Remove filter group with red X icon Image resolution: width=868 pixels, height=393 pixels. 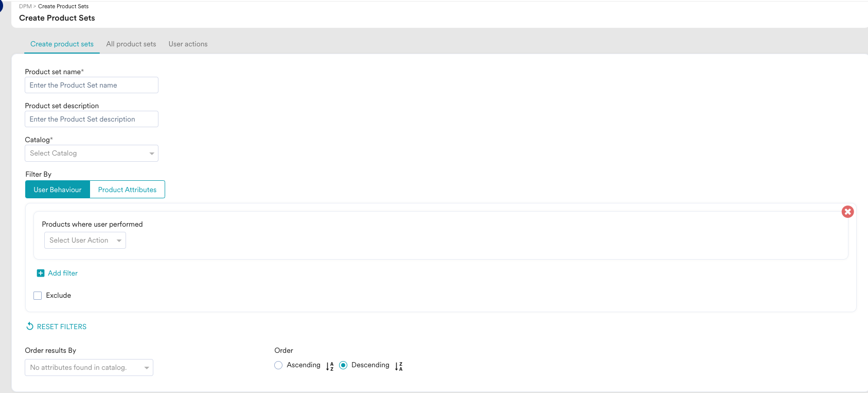point(847,212)
